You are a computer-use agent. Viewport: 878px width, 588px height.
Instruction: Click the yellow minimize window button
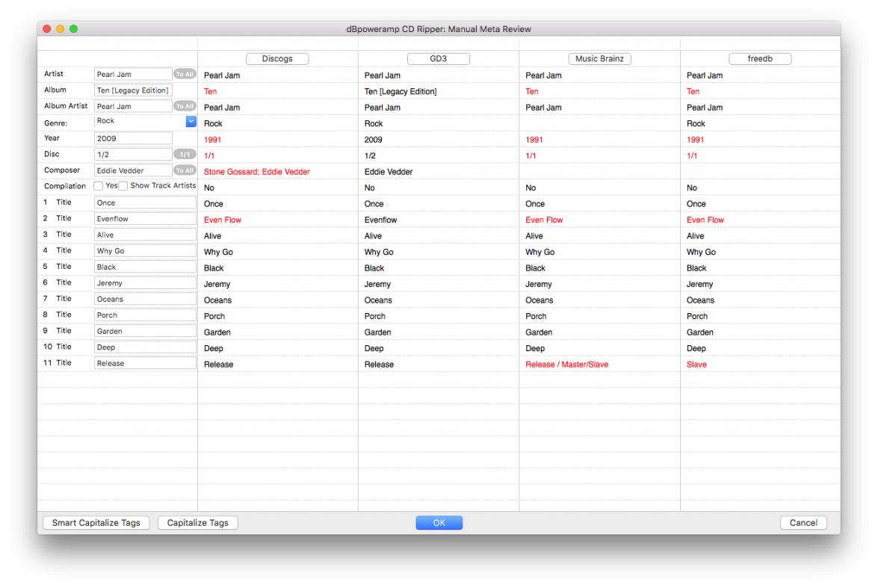point(60,28)
